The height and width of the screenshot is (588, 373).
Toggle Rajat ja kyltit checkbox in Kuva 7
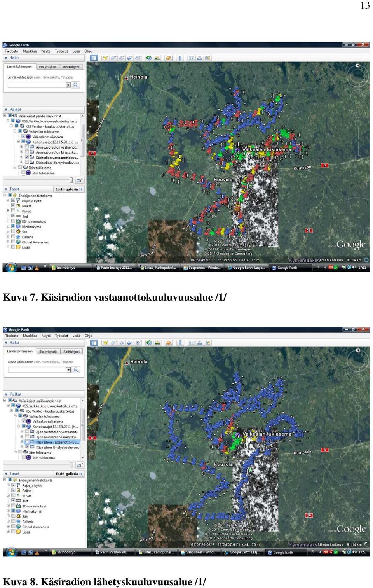pos(13,201)
